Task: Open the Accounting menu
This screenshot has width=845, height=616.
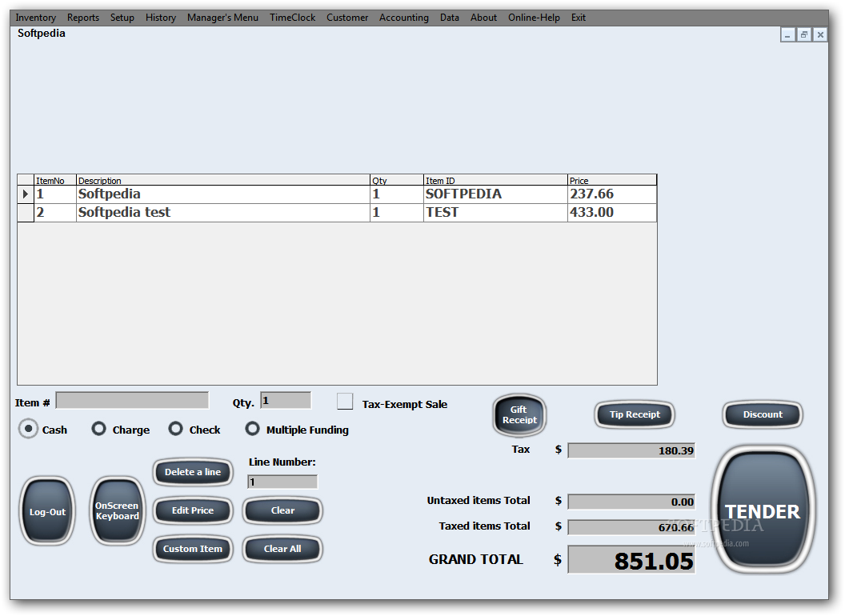Action: coord(404,18)
